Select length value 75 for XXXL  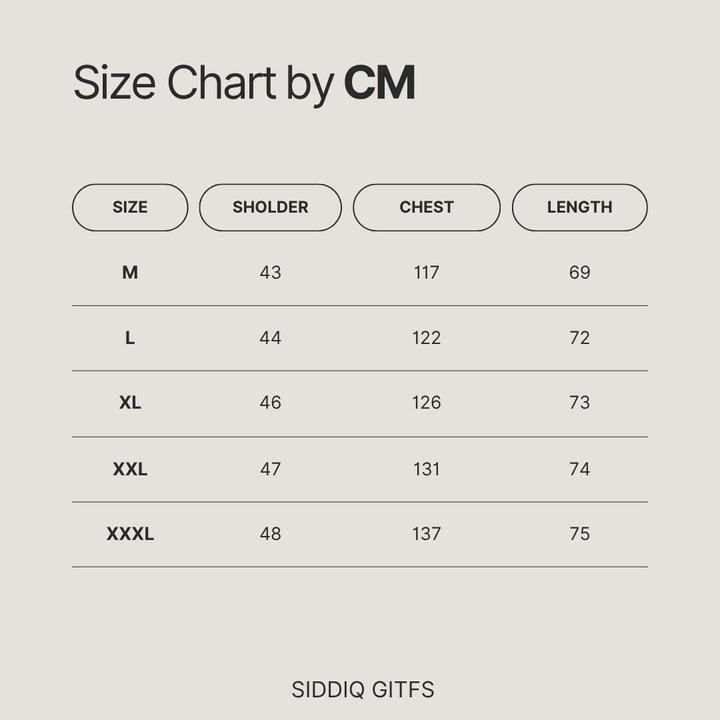[579, 534]
